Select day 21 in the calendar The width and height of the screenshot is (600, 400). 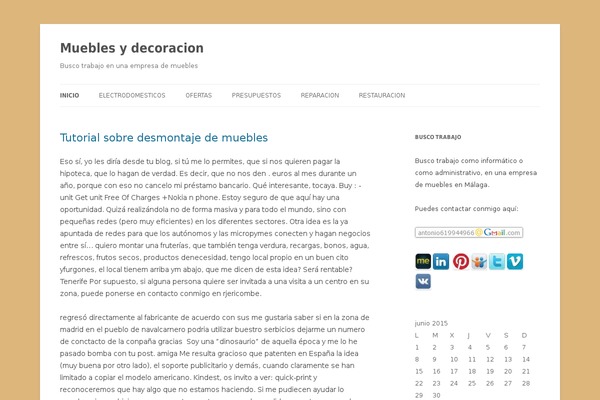pos(526,371)
